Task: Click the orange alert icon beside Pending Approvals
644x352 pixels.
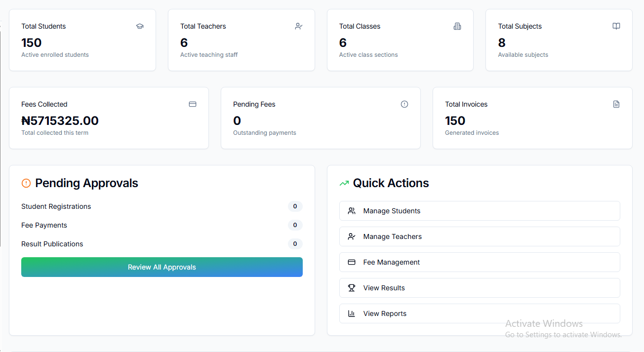Action: point(26,183)
